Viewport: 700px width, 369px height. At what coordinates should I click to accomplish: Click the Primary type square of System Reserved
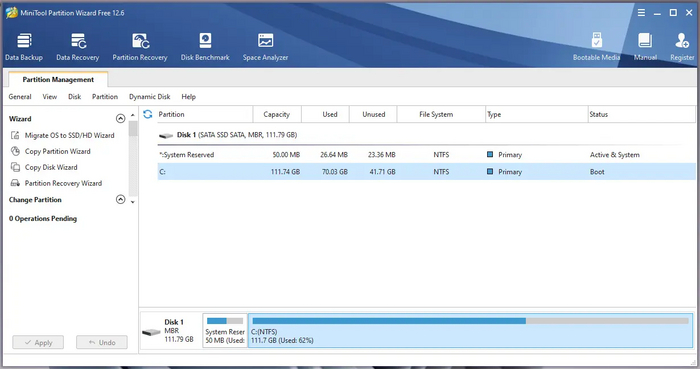coord(490,154)
